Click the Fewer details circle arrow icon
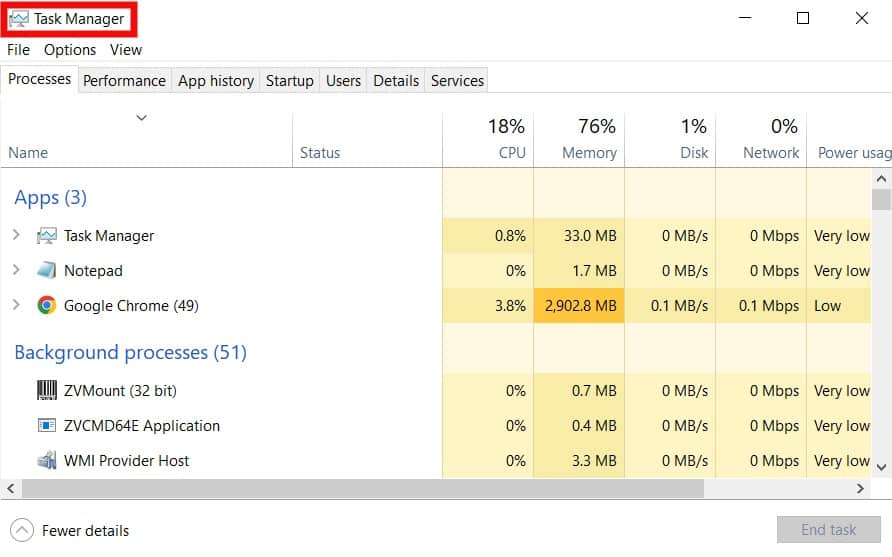This screenshot has width=892, height=557. click(22, 531)
